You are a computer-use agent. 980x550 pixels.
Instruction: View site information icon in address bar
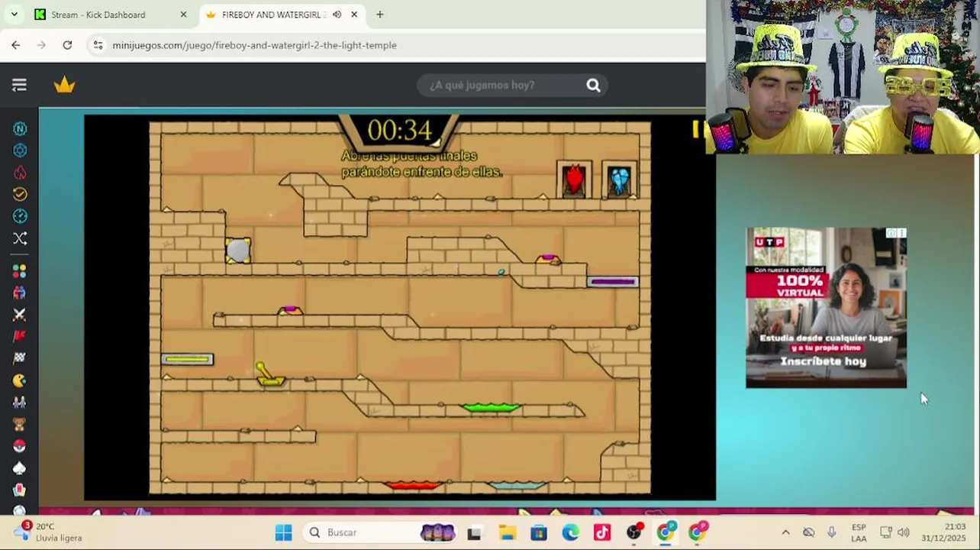click(x=98, y=45)
